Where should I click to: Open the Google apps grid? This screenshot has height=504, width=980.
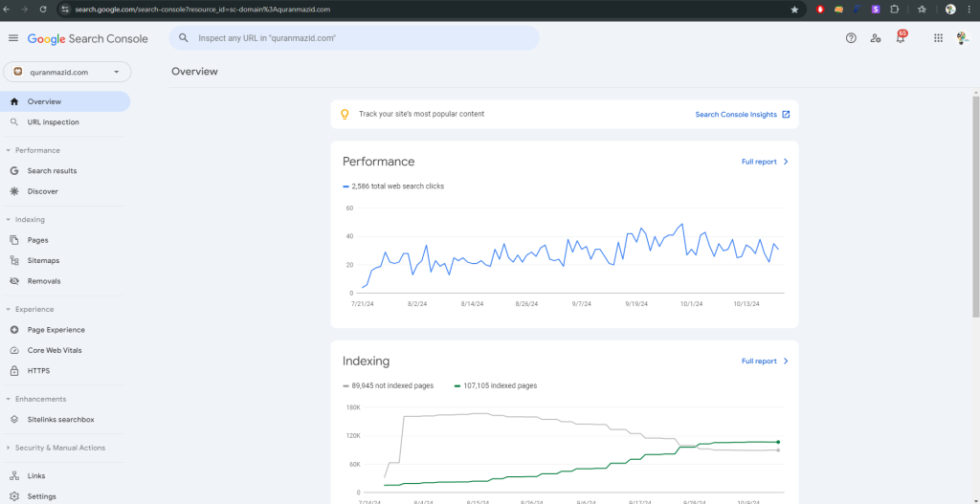tap(938, 38)
